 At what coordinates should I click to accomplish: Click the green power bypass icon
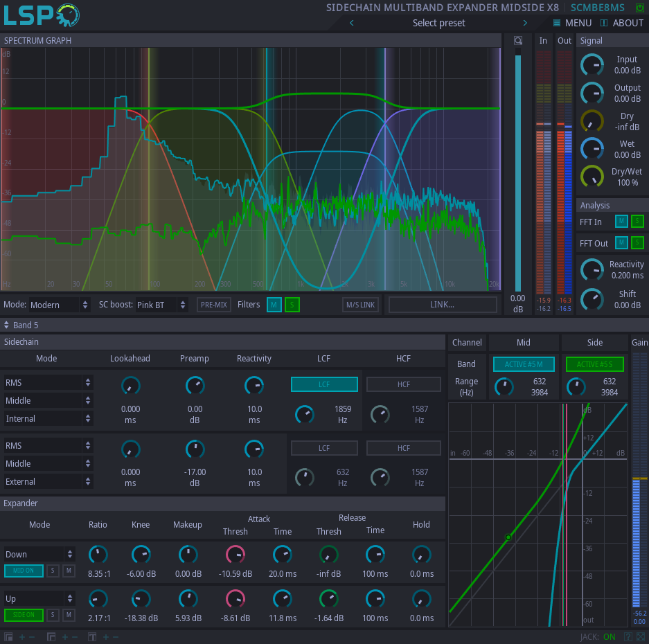[x=639, y=8]
